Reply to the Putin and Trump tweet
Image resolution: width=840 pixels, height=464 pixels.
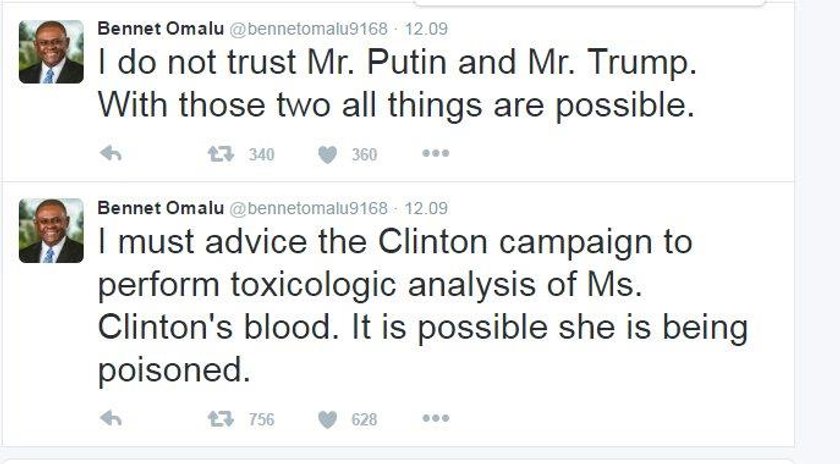(111, 154)
